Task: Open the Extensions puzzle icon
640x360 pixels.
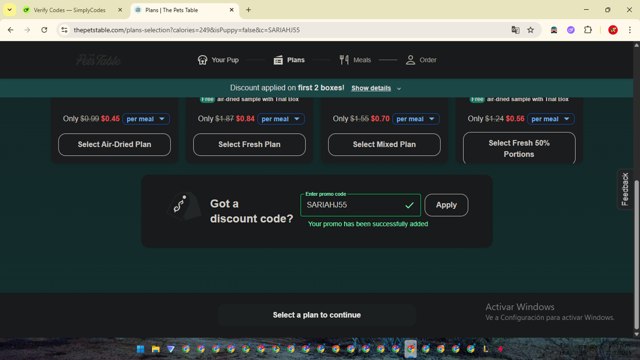Action: pyautogui.click(x=588, y=30)
